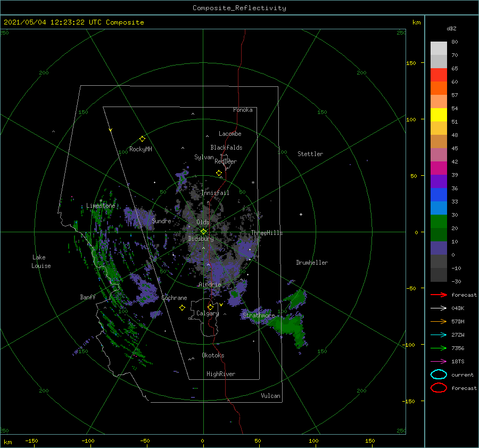The height and width of the screenshot is (448, 479).
Task: Click the RedDeer city label
Action: tap(226, 161)
